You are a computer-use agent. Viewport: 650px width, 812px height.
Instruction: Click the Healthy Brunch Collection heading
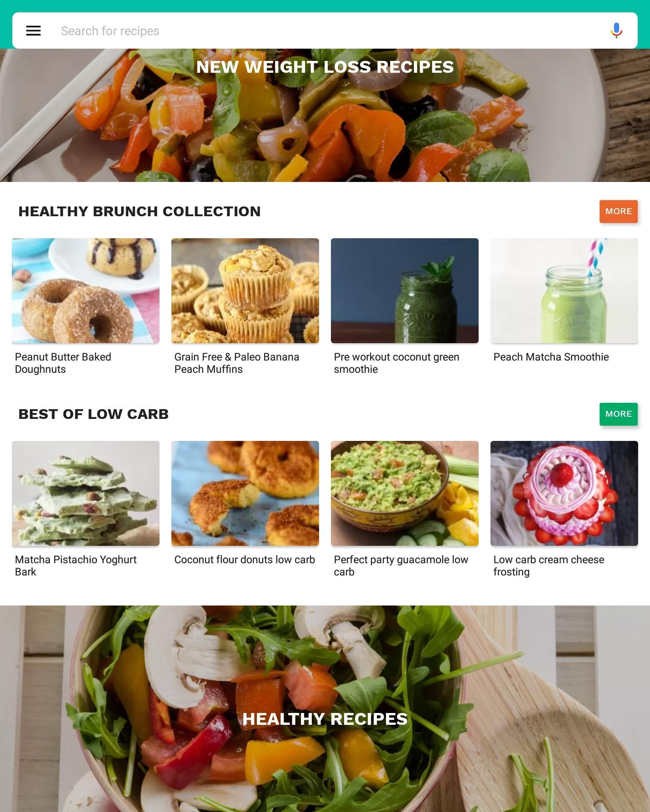pos(139,212)
